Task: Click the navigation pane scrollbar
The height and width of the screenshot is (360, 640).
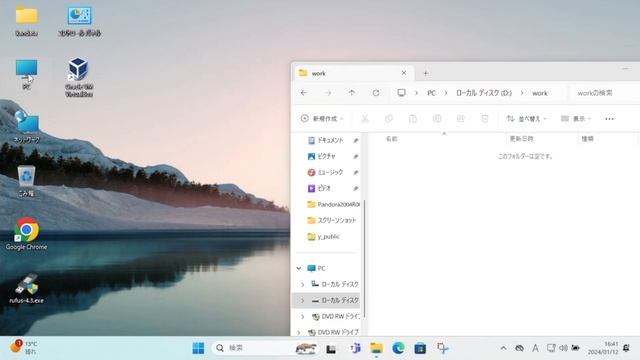Action: (x=364, y=259)
